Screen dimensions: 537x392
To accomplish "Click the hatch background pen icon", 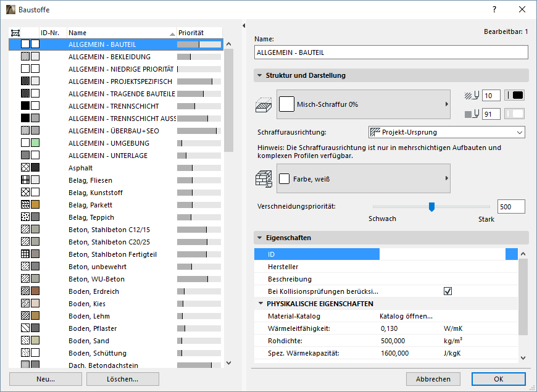I will 472,114.
